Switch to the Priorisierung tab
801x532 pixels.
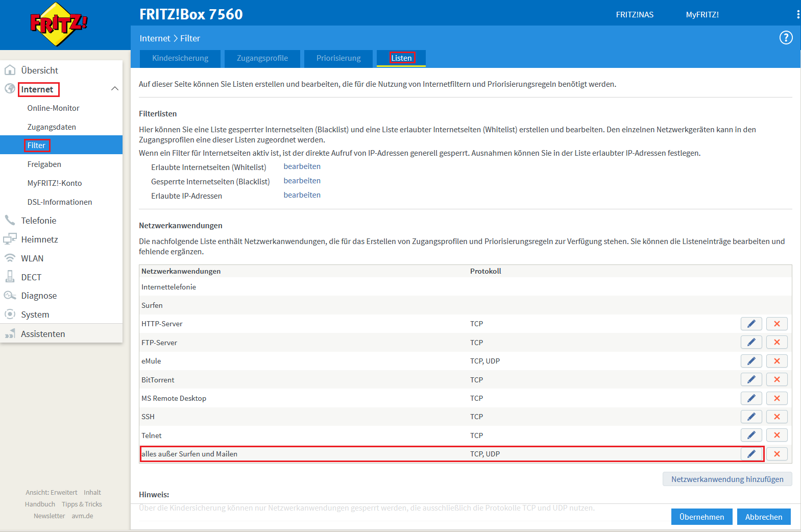tap(338, 58)
